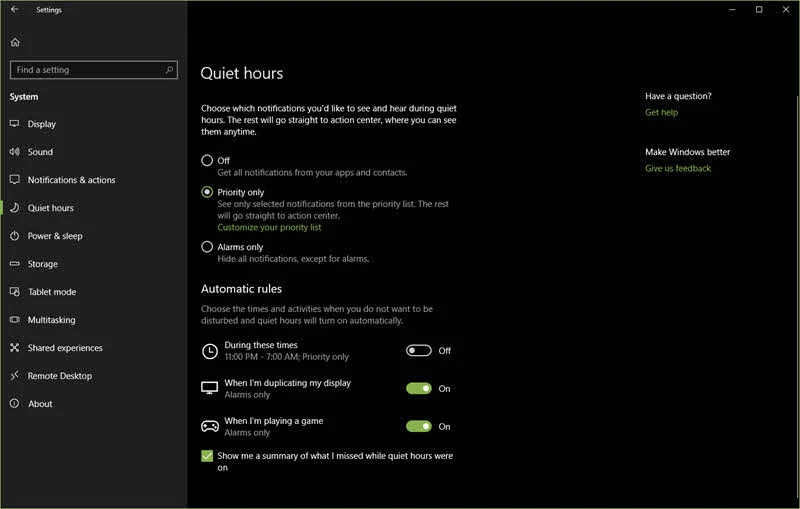Viewport: 800px width, 509px height.
Task: Click the Power & sleep icon
Action: click(x=15, y=236)
